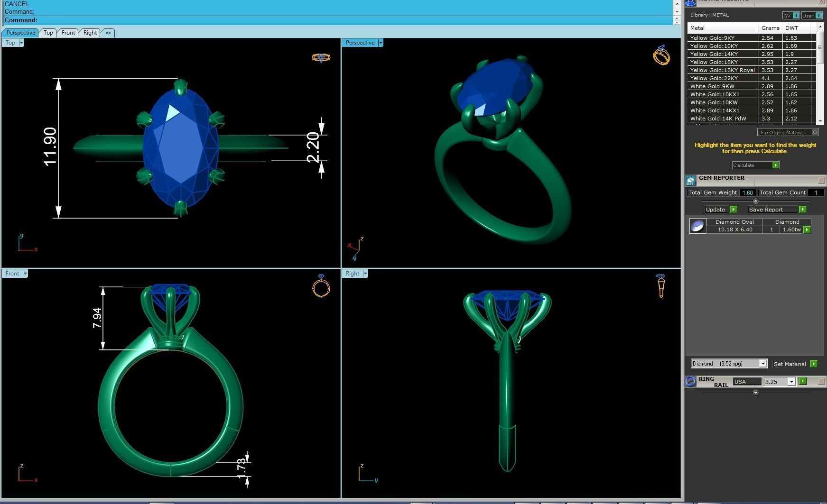Image resolution: width=827 pixels, height=504 pixels.
Task: Select the Yellow Gold:9KY row
Action: click(752, 38)
